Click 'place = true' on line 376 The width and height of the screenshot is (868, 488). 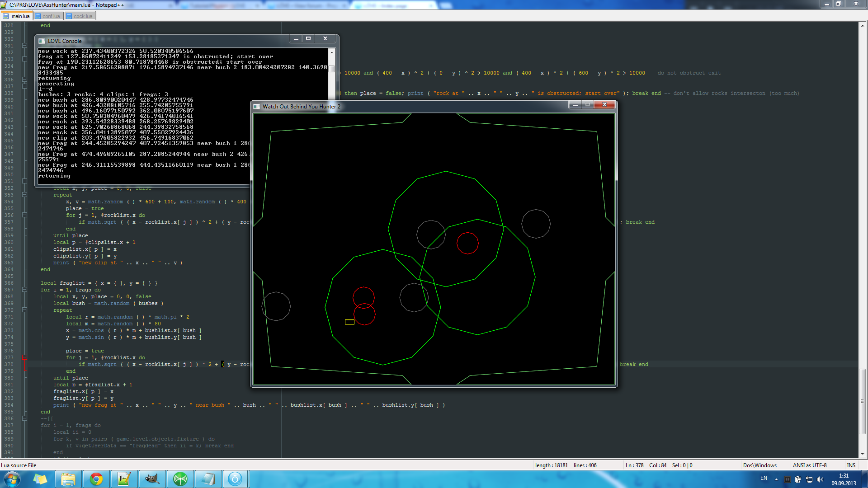click(x=85, y=351)
